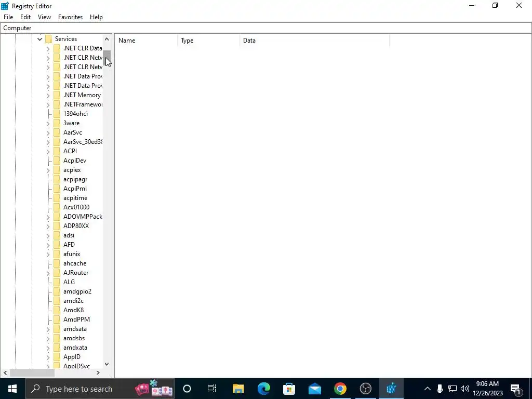Expand the ADP80XX key
This screenshot has height=399, width=532.
tap(48, 227)
